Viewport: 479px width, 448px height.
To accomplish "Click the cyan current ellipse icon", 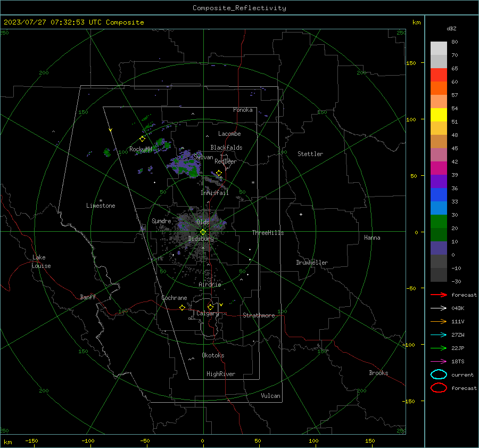I will (439, 374).
